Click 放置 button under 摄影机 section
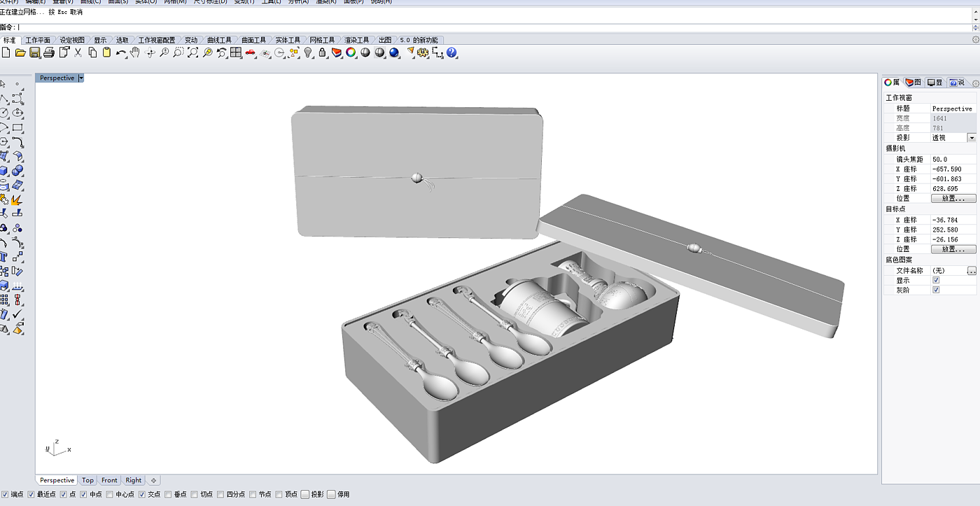Viewport: 980px width, 506px height. click(x=953, y=199)
